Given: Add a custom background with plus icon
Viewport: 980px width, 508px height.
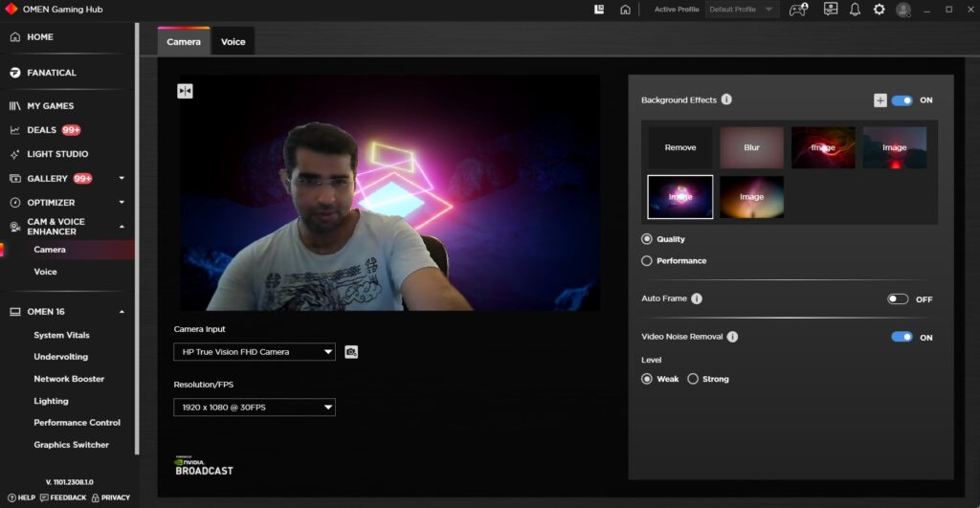Looking at the screenshot, I should point(880,100).
